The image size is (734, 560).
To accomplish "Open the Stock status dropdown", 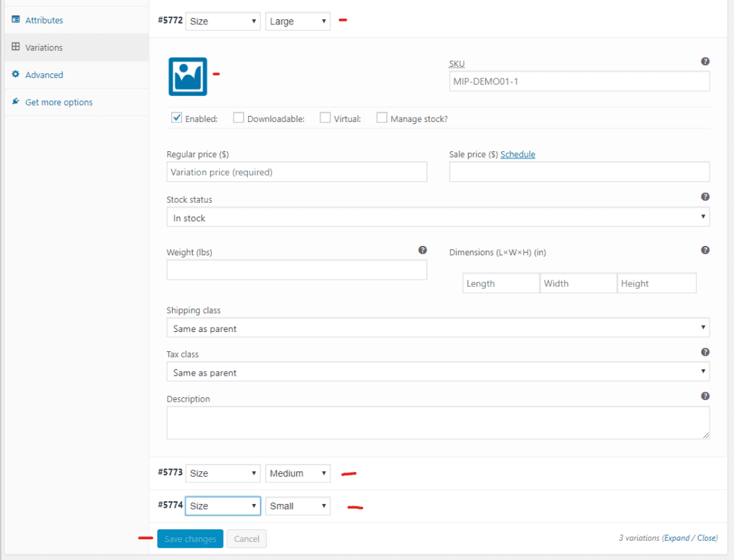I will (438, 217).
